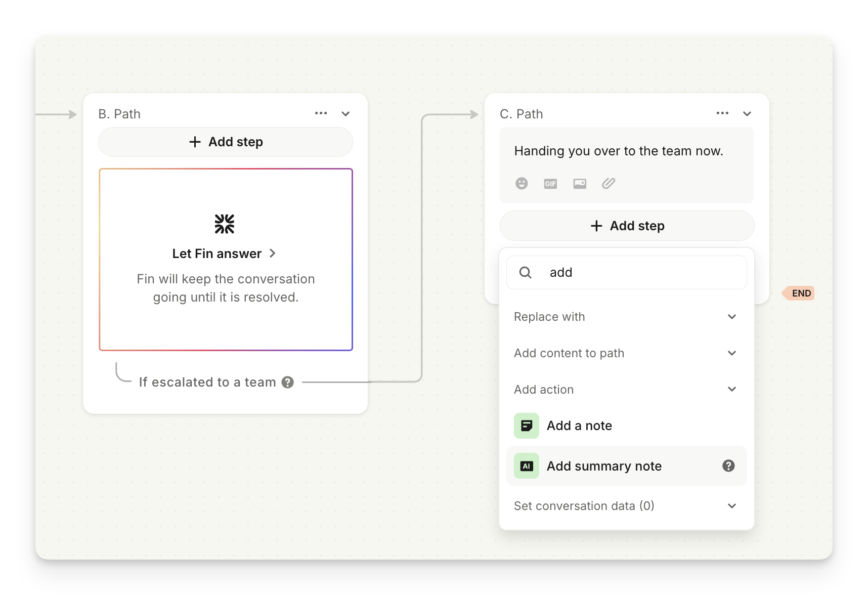This screenshot has height=595, width=868.
Task: Click the image insert icon
Action: [580, 184]
